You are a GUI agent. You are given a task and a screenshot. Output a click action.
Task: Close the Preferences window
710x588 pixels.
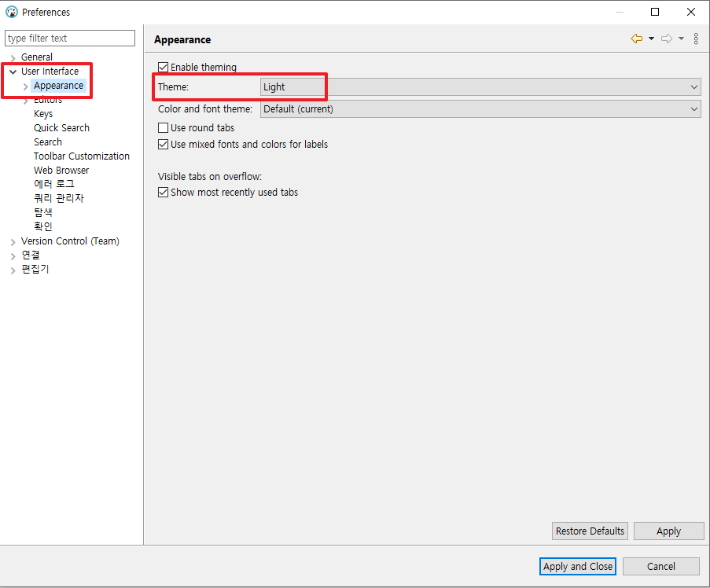coord(691,12)
